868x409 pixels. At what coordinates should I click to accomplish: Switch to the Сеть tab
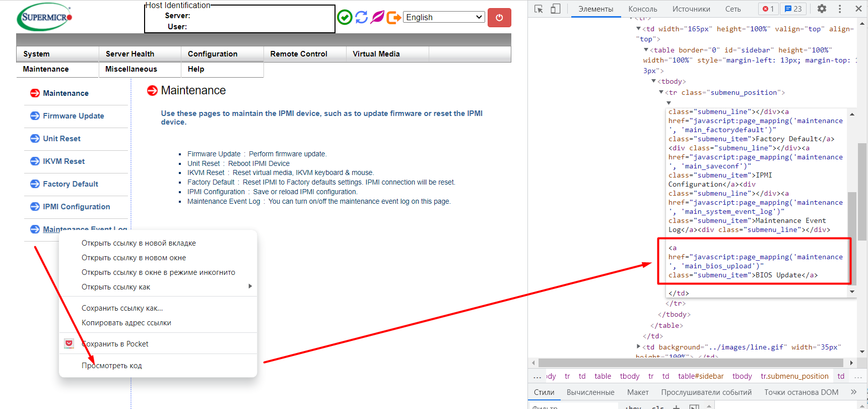[733, 9]
